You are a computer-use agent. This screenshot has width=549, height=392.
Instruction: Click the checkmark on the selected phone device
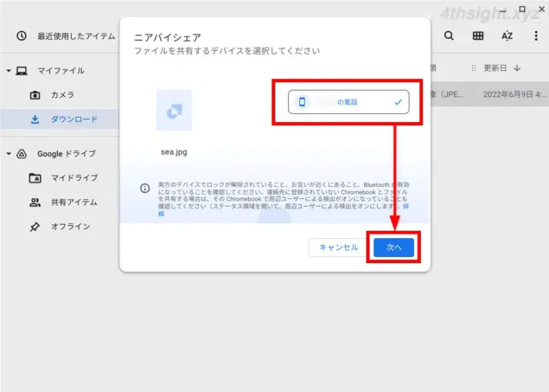(398, 102)
